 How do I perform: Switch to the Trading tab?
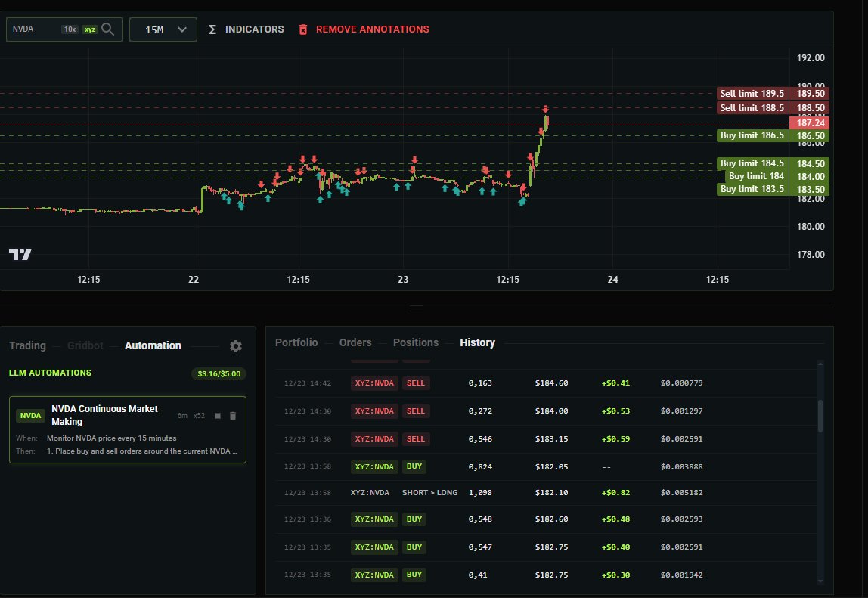click(27, 345)
